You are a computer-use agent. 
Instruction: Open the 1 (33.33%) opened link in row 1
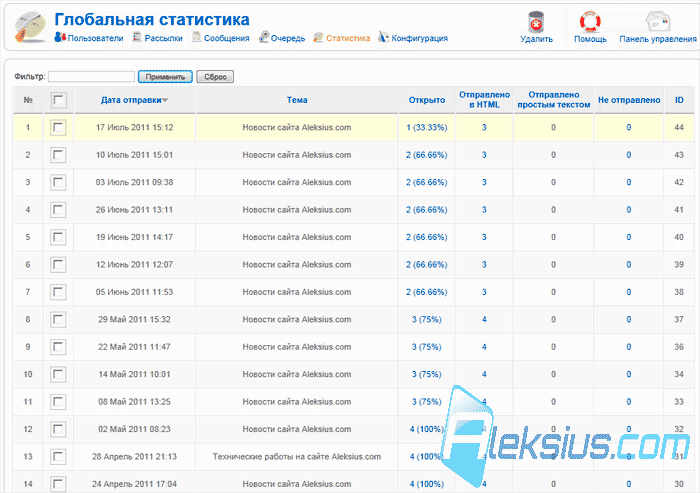click(427, 128)
